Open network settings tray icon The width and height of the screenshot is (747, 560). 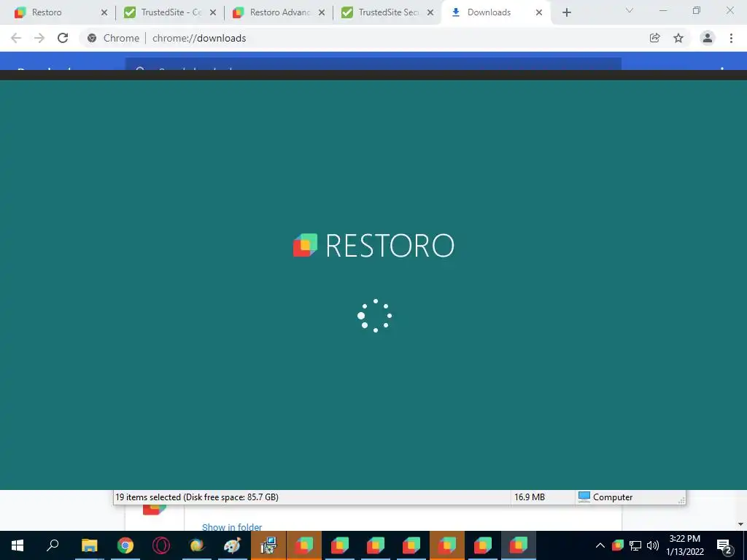pos(635,545)
